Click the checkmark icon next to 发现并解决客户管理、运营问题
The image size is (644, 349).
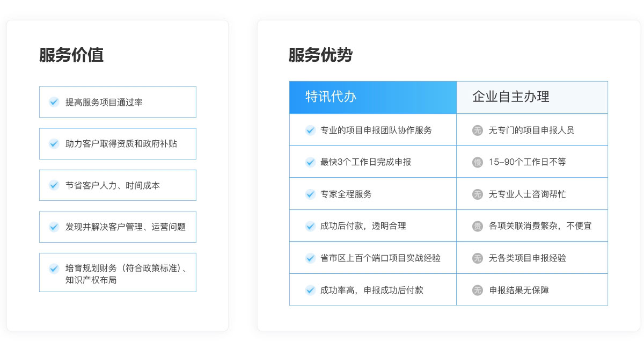coord(54,227)
